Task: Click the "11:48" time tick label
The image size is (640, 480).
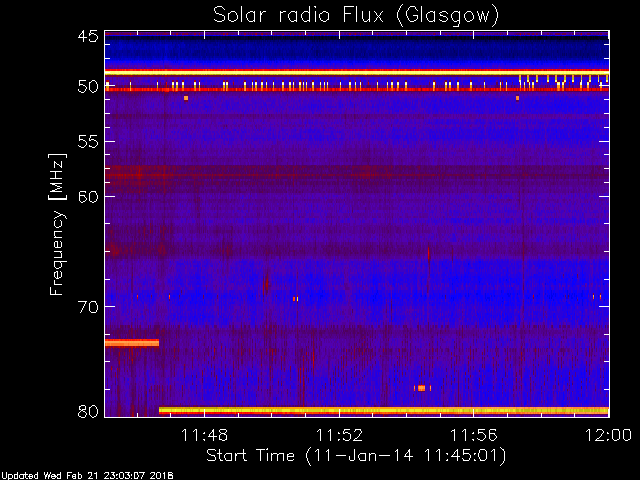Action: [204, 435]
